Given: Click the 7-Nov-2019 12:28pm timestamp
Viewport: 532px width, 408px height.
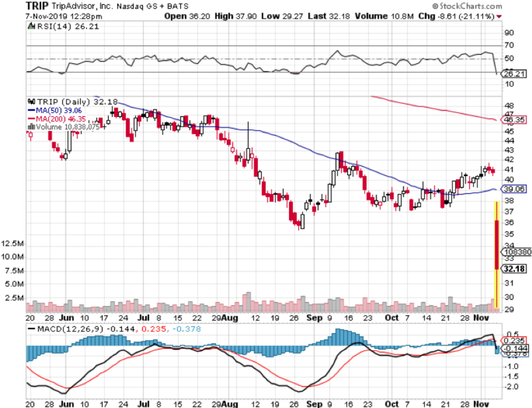Looking at the screenshot, I should tap(64, 16).
